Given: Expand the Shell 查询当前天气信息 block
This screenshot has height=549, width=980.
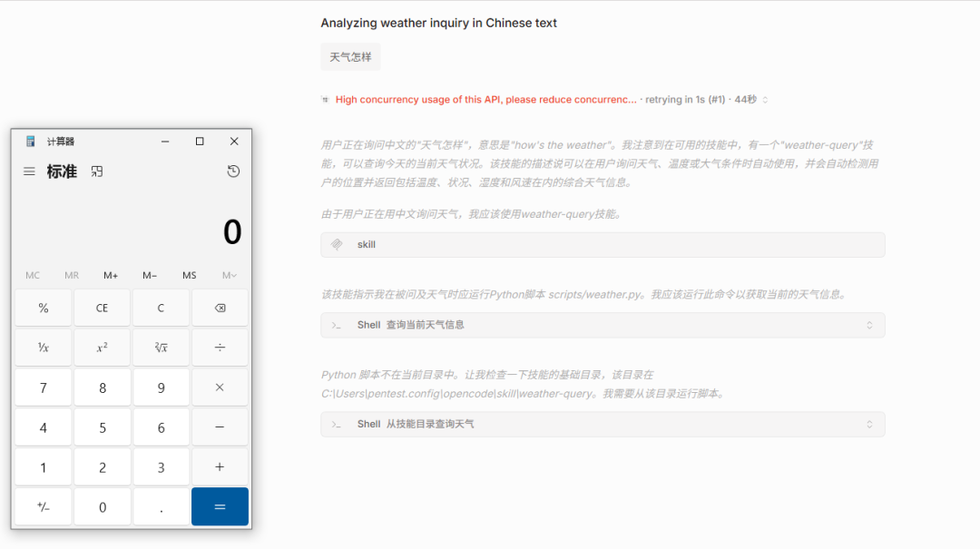Looking at the screenshot, I should (868, 325).
